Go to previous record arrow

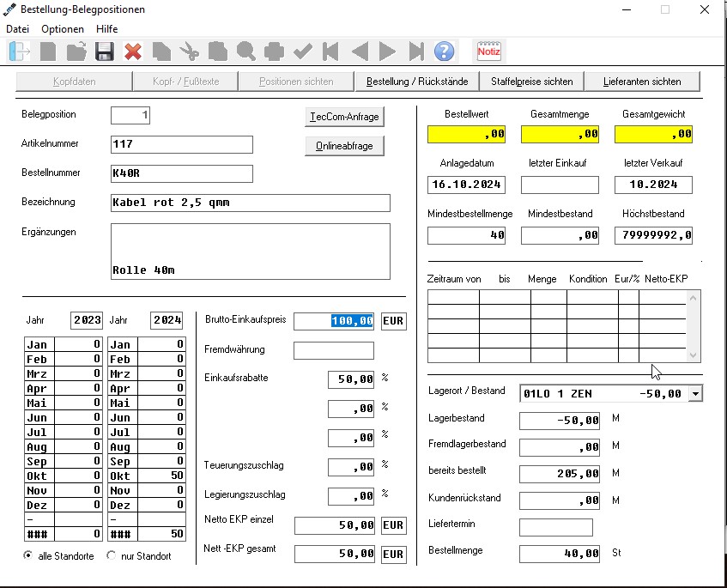tap(360, 51)
